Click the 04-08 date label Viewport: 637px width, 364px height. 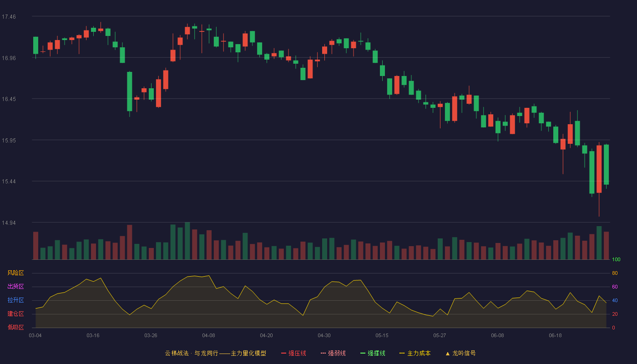click(208, 335)
